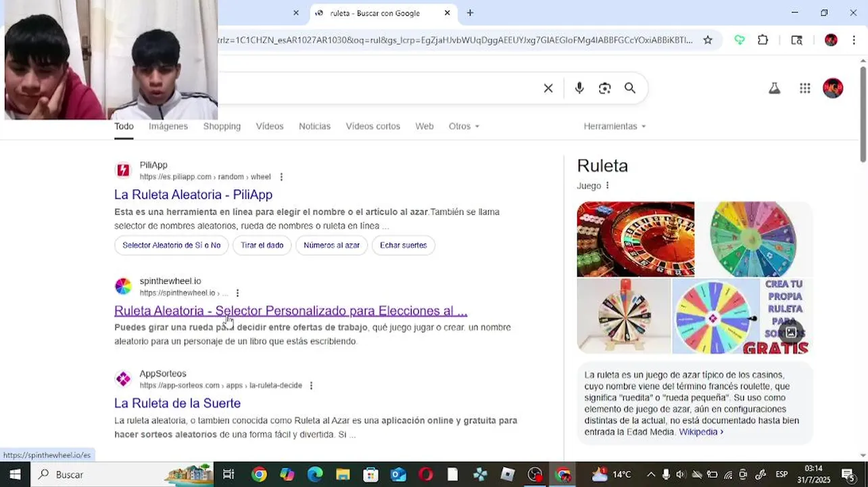The height and width of the screenshot is (487, 868).
Task: Click the address bar URL
Action: click(455, 40)
